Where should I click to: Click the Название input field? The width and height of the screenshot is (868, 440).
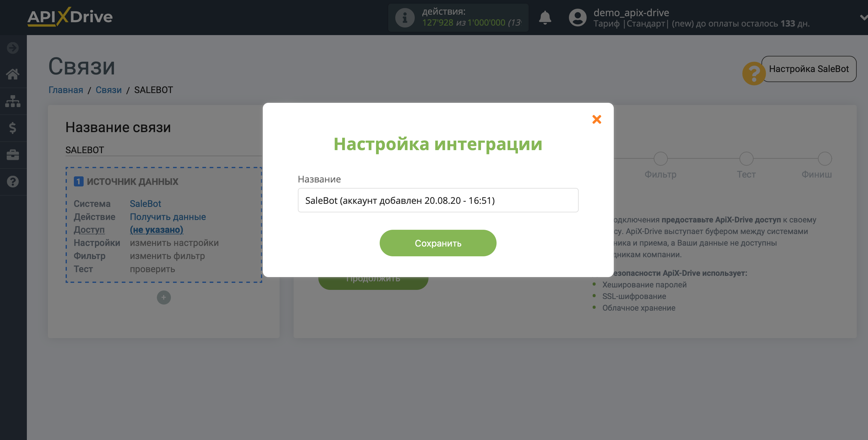pyautogui.click(x=438, y=200)
